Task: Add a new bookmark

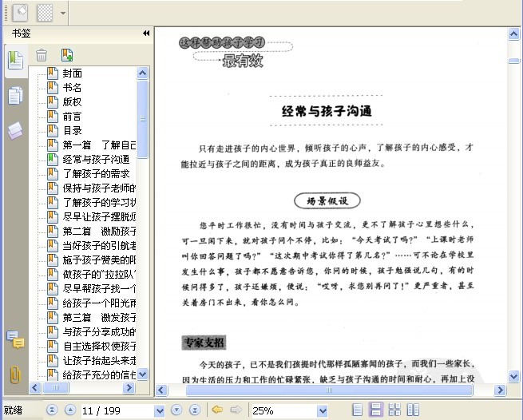Action: point(67,55)
